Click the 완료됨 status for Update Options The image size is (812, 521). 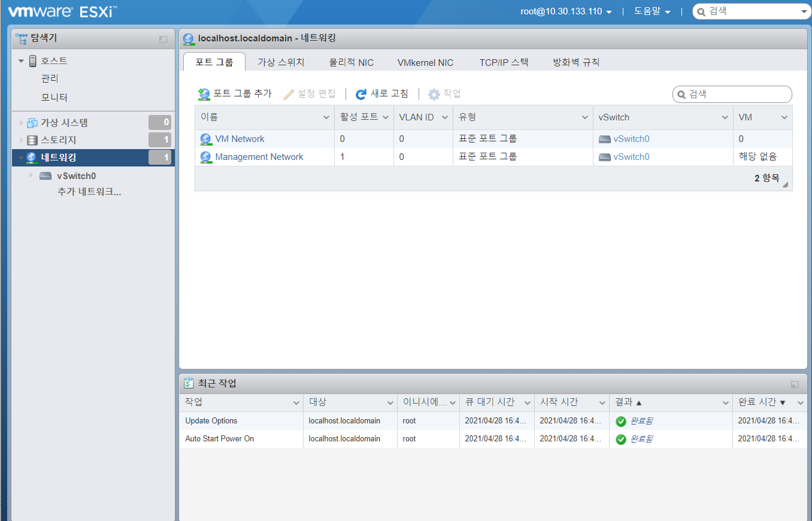point(641,421)
